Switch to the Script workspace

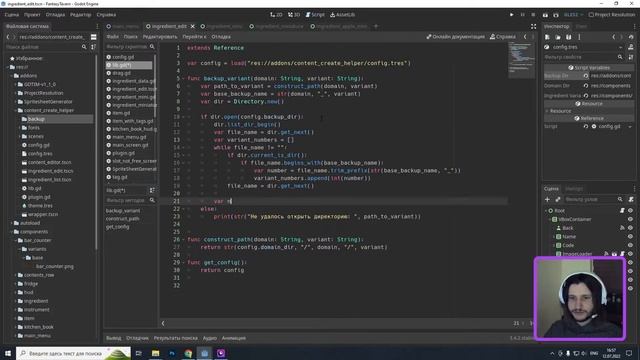coord(315,15)
